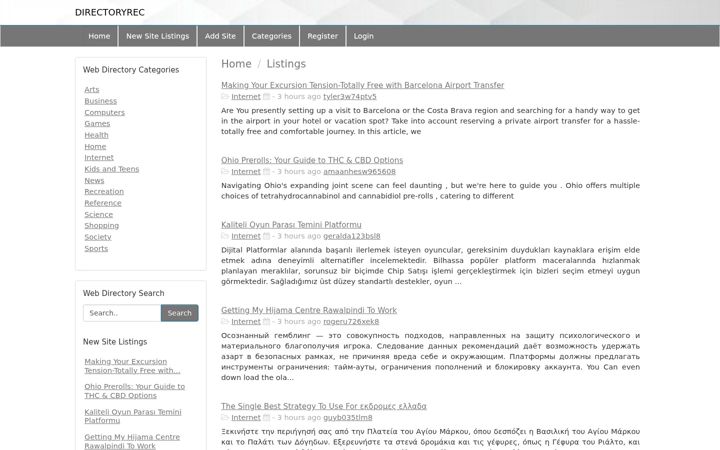This screenshot has height=450, width=720.
Task: Select the Shopping category
Action: [x=101, y=225]
